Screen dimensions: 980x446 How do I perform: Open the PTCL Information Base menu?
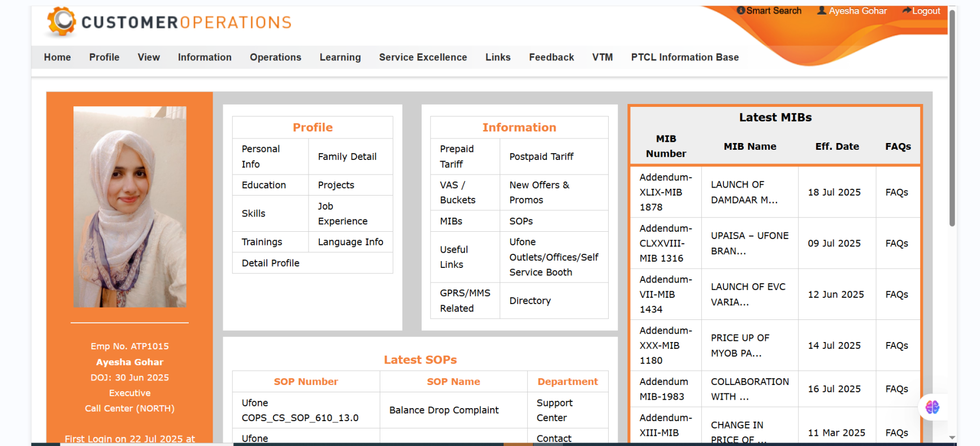(x=685, y=57)
